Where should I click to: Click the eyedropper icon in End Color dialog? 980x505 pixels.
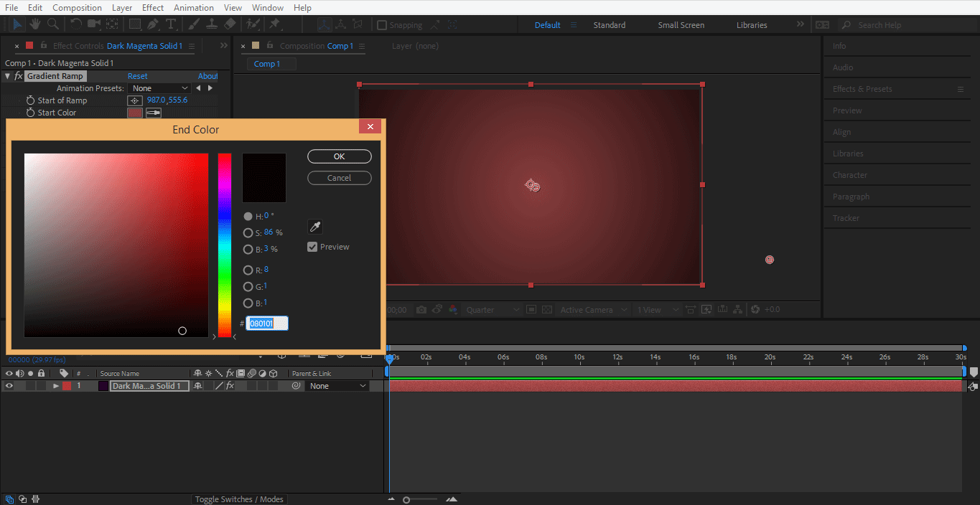click(314, 227)
